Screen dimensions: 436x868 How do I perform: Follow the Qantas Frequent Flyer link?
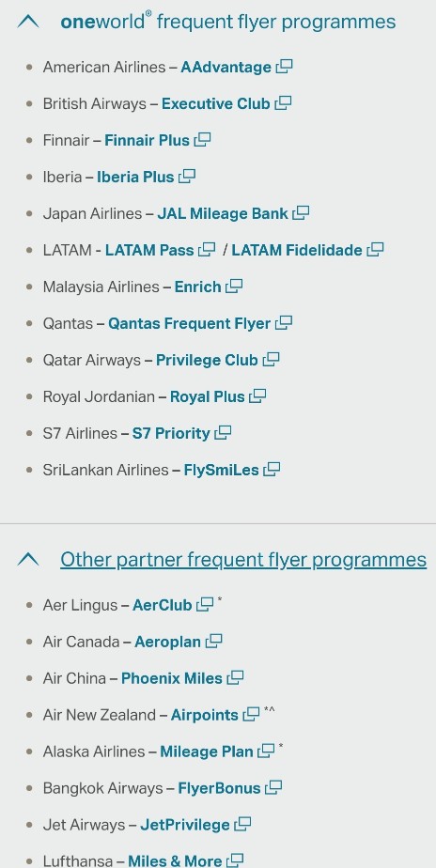190,323
